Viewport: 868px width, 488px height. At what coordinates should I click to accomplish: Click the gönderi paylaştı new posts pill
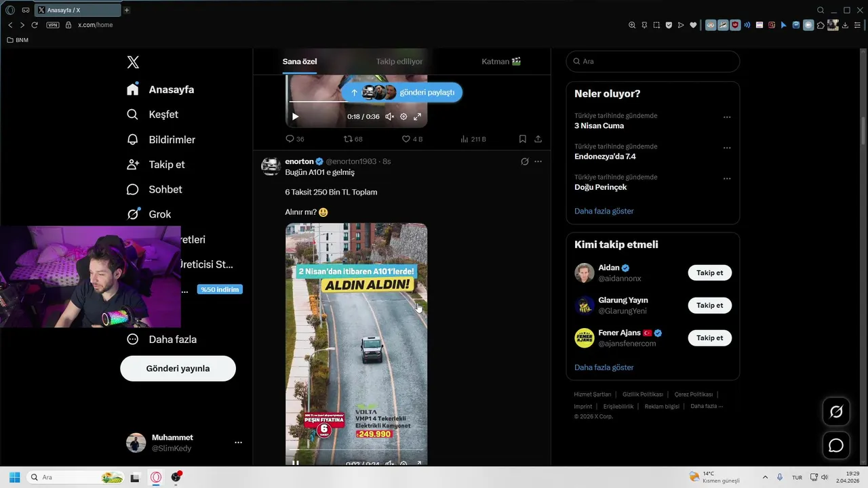pyautogui.click(x=401, y=92)
